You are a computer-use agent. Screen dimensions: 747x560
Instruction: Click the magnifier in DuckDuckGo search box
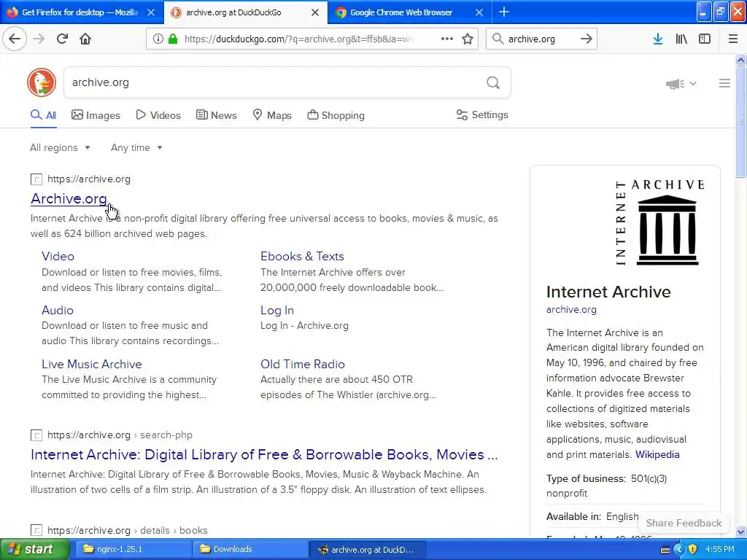493,83
